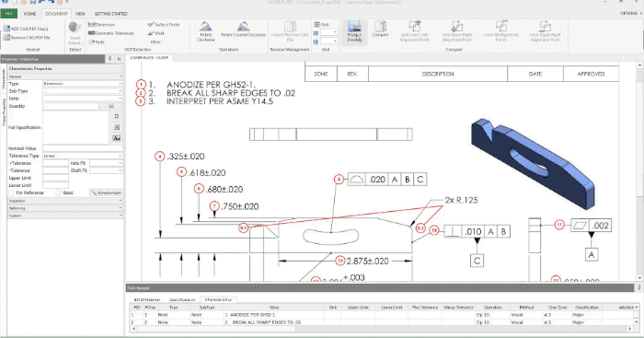Select the Geometric Tolerance extraction tool
The image size is (644, 338).
111,33
